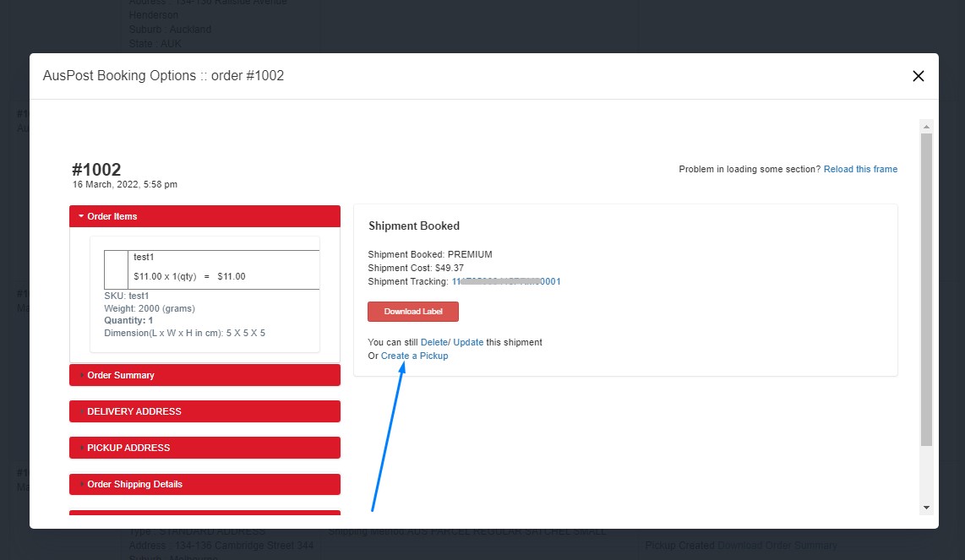
Task: Click the Shipment Booked heading
Action: (x=414, y=226)
